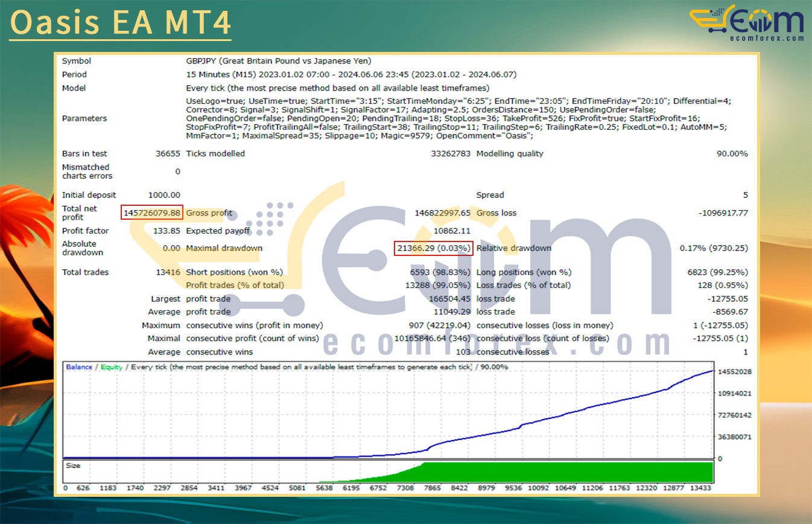
Task: Click the GBPJPY symbol description
Action: pos(279,61)
